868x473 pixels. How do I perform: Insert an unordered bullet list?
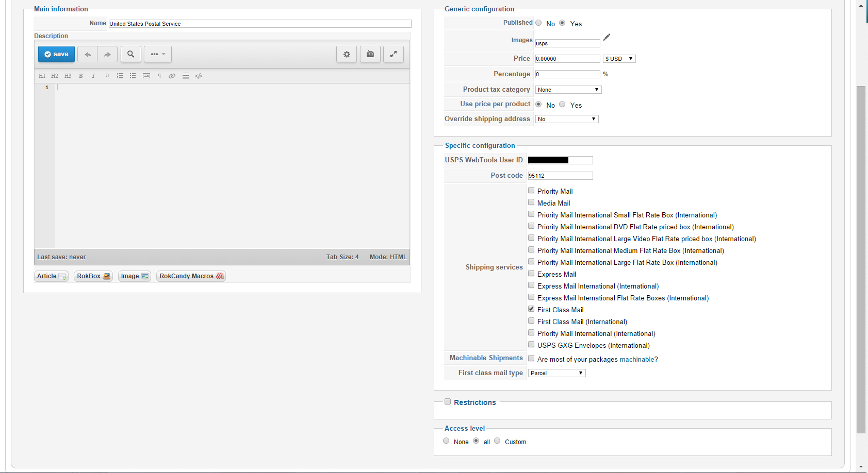click(x=133, y=76)
